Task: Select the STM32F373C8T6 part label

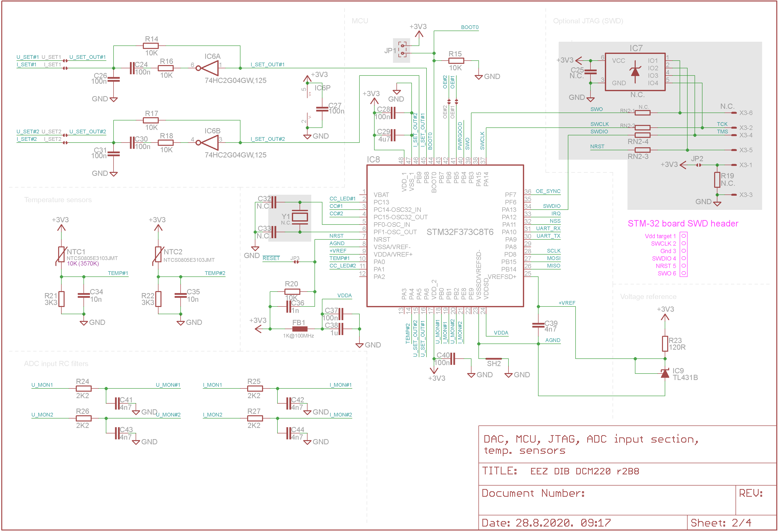Action: [x=460, y=232]
